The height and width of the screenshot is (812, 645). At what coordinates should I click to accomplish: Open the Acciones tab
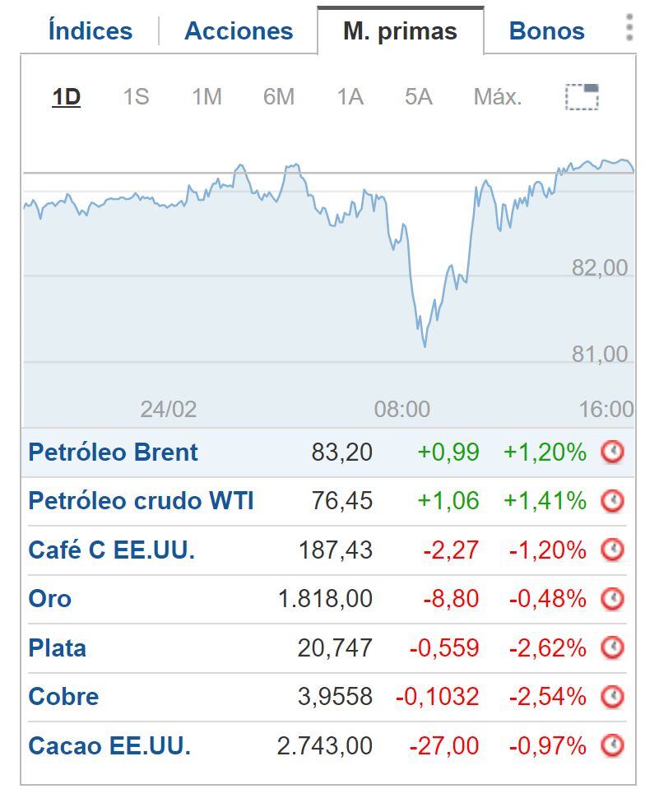237,30
